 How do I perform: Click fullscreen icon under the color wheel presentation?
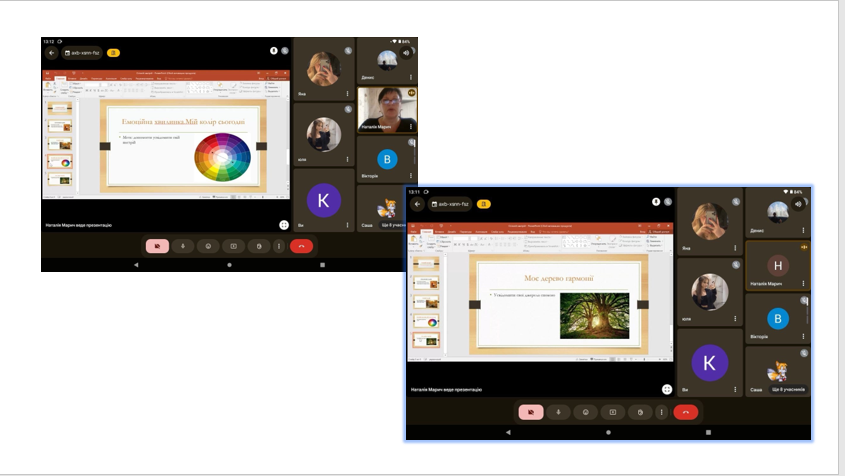[284, 225]
